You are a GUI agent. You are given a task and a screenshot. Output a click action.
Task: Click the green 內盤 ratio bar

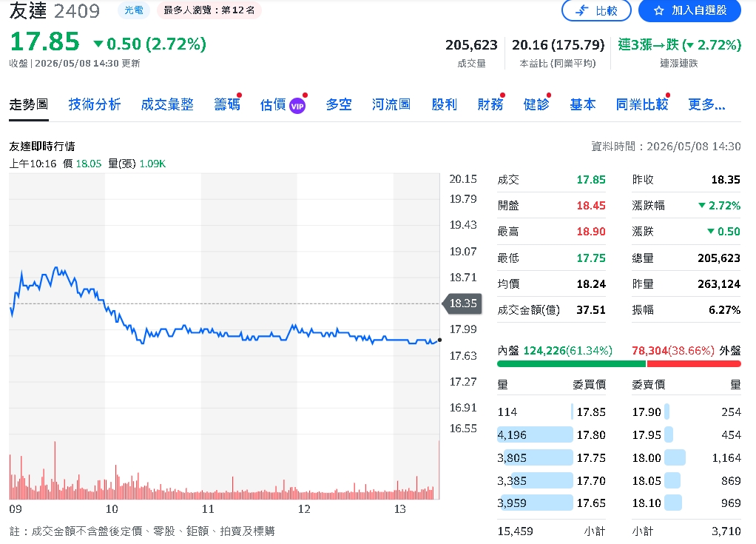[x=571, y=364]
